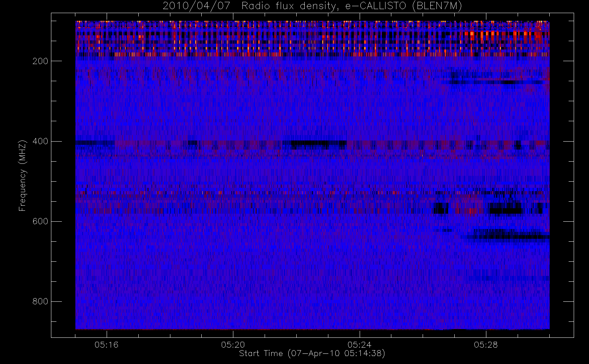Click the 400 frequency tick label

[x=40, y=141]
